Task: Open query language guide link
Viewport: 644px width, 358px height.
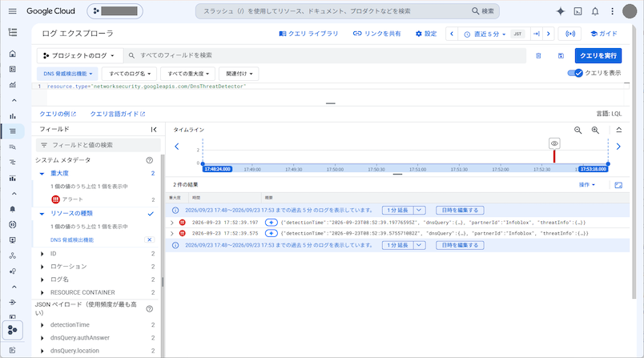Action: point(118,115)
